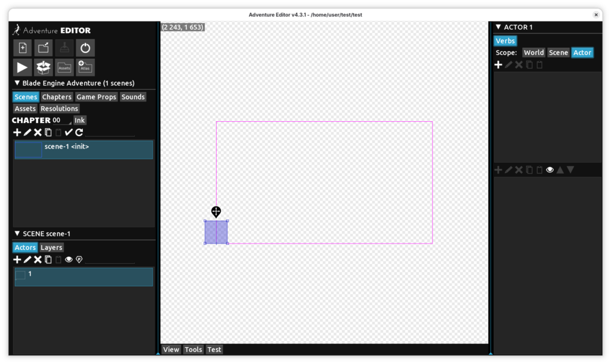The image size is (611, 364).
Task: Add a new verb with plus icon
Action: (498, 64)
